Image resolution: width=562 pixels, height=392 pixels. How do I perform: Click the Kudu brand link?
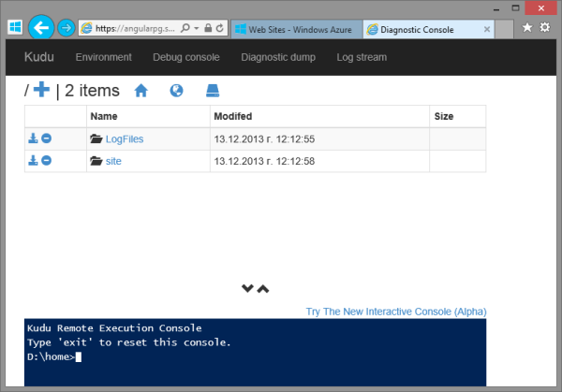(39, 57)
